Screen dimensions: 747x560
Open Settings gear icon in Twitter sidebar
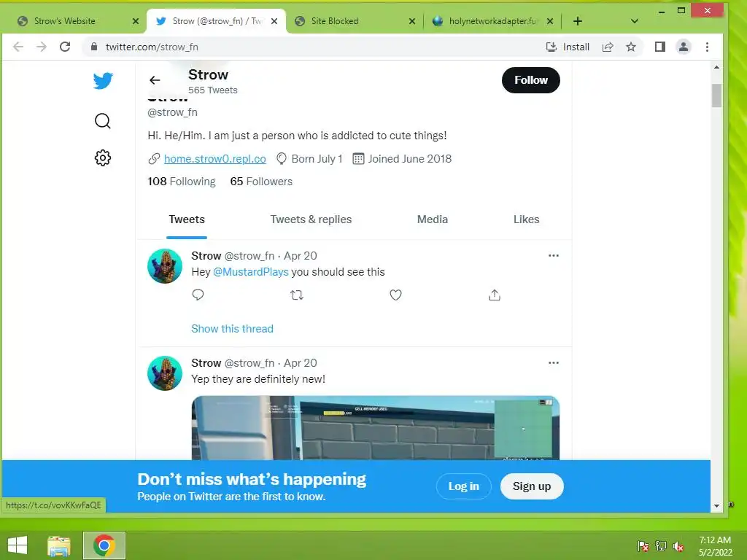pyautogui.click(x=102, y=157)
